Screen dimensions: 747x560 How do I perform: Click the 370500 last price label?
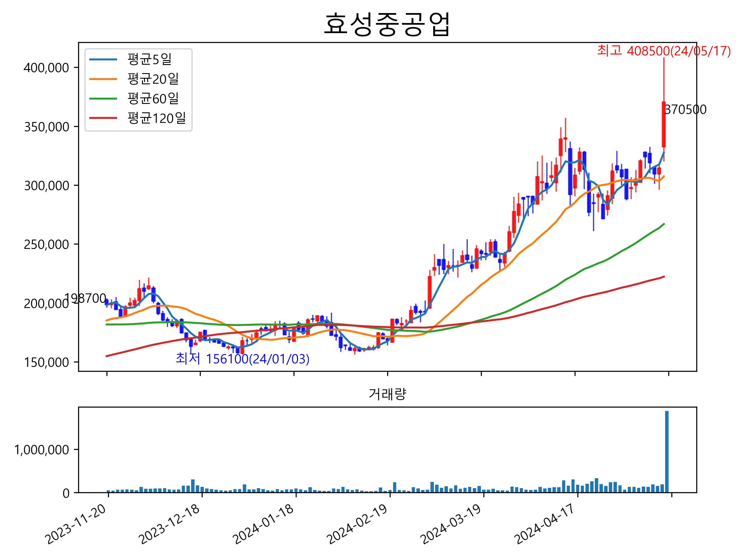coord(685,110)
